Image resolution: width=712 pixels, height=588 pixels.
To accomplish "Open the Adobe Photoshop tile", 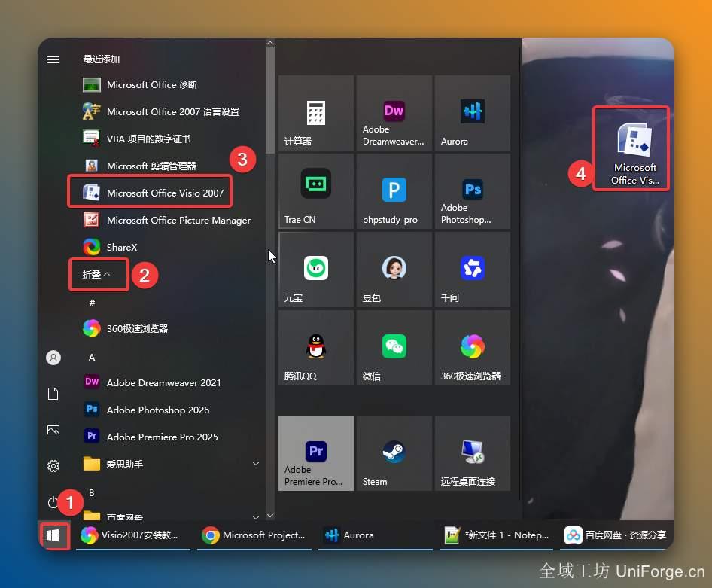I will coord(472,191).
